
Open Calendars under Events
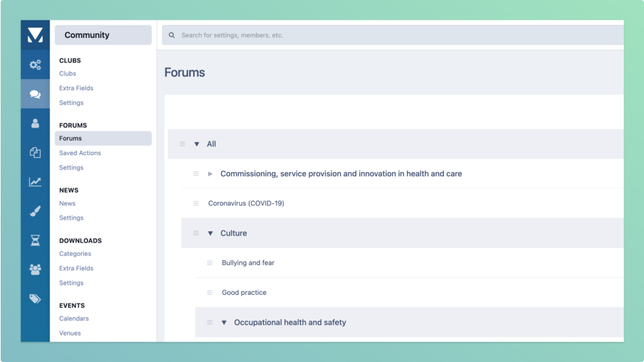74,319
